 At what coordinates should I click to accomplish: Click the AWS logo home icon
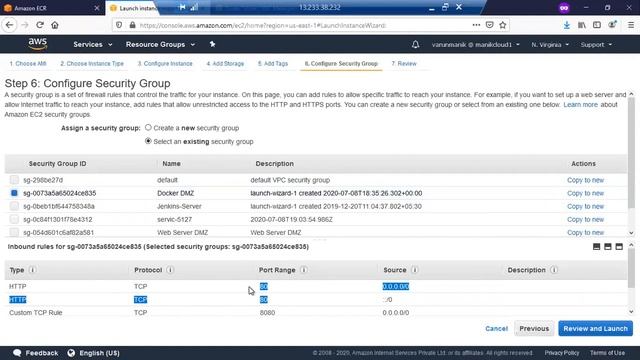[38, 44]
